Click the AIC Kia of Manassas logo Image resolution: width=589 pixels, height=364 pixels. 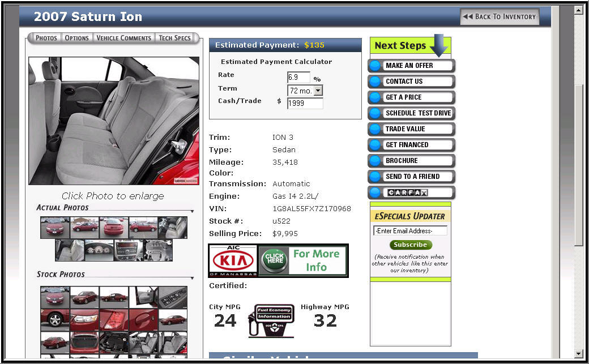(x=233, y=261)
